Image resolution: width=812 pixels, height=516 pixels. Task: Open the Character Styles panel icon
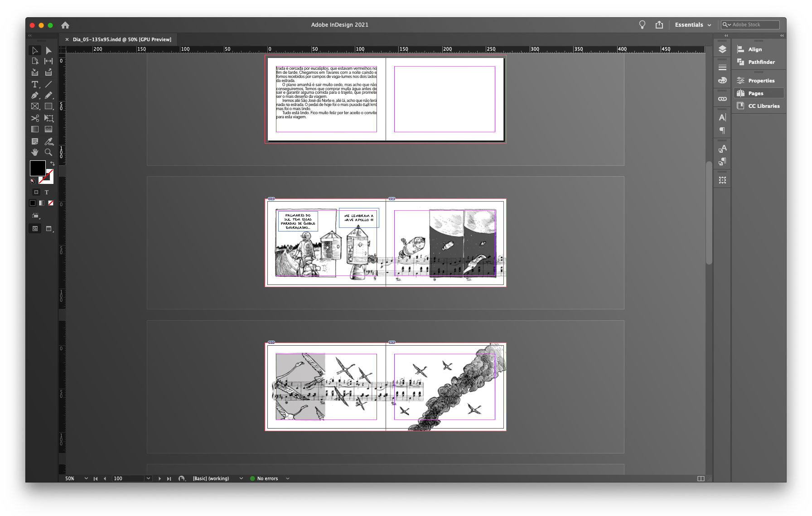click(x=722, y=149)
